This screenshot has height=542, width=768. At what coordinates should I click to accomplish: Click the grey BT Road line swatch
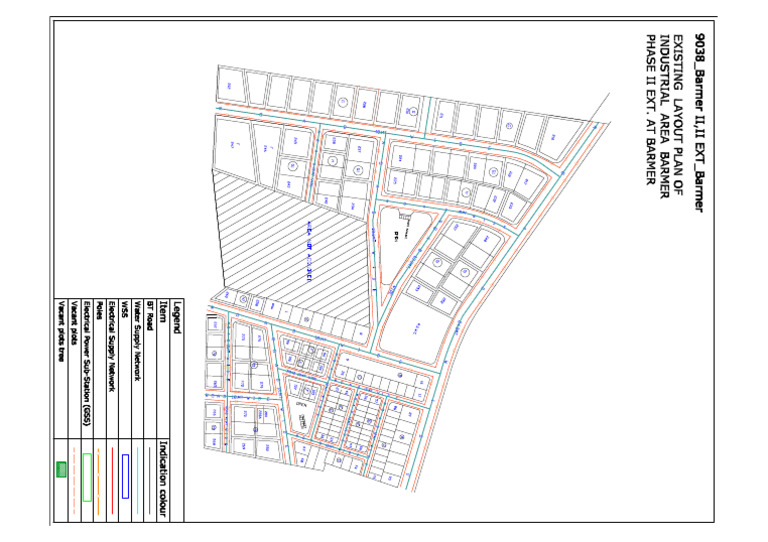pyautogui.click(x=150, y=480)
